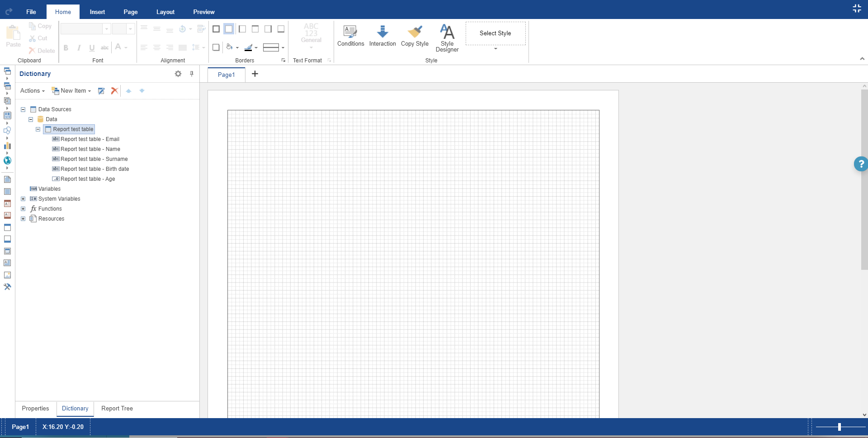Open the fill color picker

(x=232, y=47)
